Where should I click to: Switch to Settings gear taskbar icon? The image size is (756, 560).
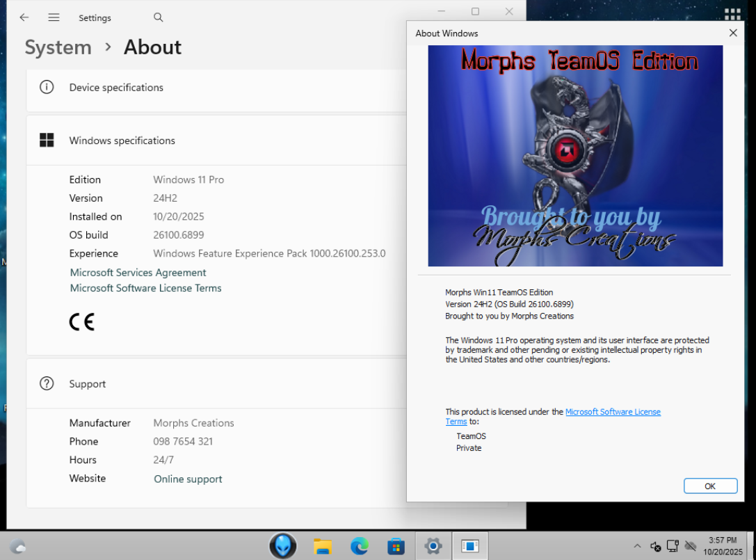(433, 546)
